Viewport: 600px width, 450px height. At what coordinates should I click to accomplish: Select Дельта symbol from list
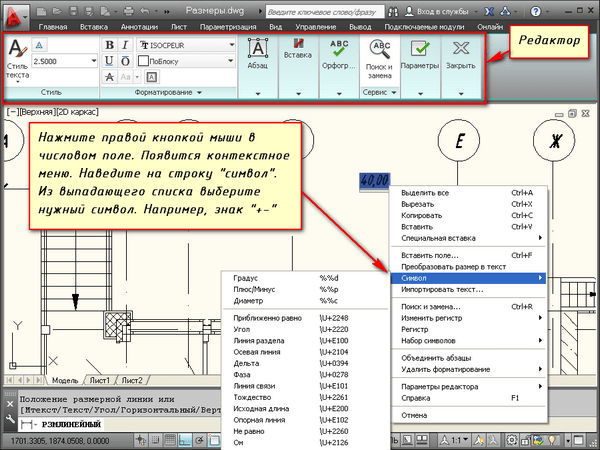305,364
